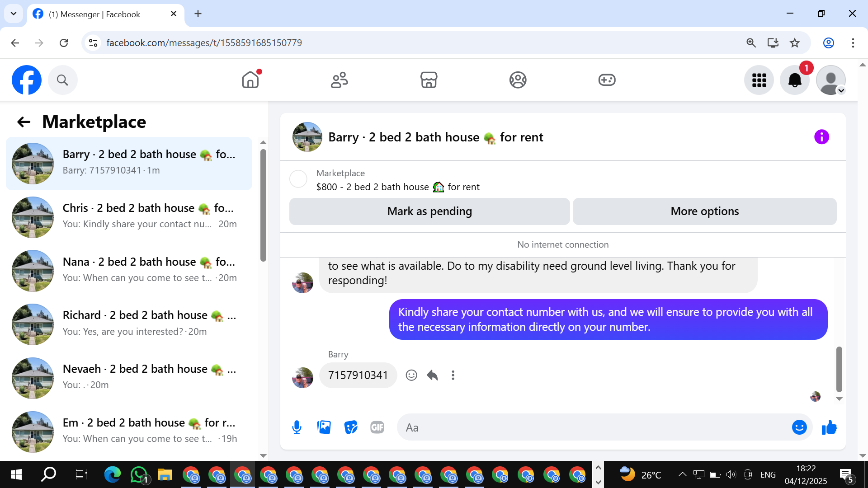Screen dimensions: 868x488
Task: Open conversation information purple icon
Action: point(821,136)
